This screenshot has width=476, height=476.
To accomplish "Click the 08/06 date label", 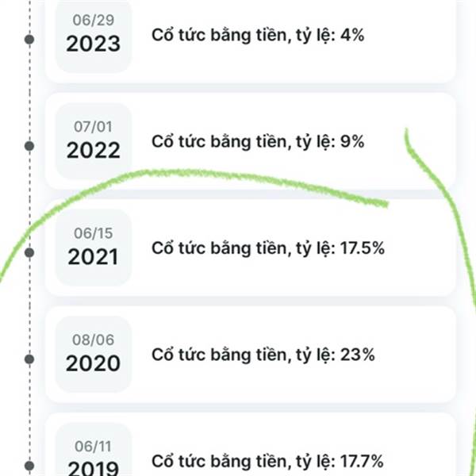I will 94,340.
